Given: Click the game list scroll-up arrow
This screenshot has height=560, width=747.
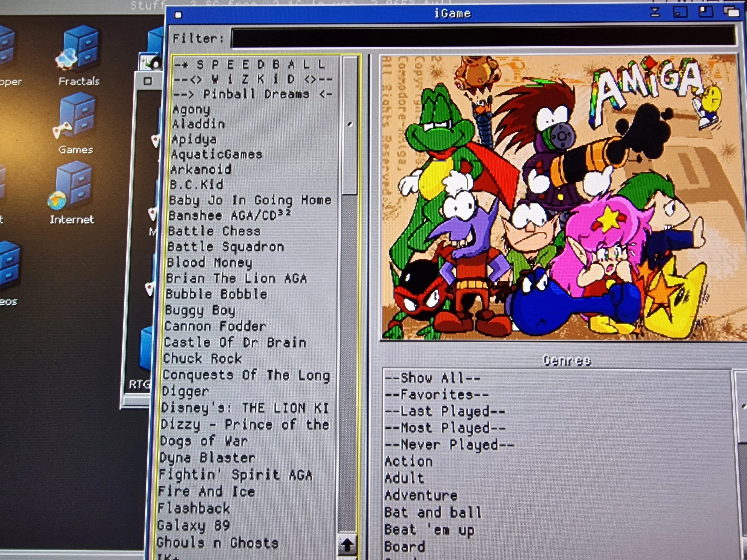Looking at the screenshot, I should click(347, 544).
